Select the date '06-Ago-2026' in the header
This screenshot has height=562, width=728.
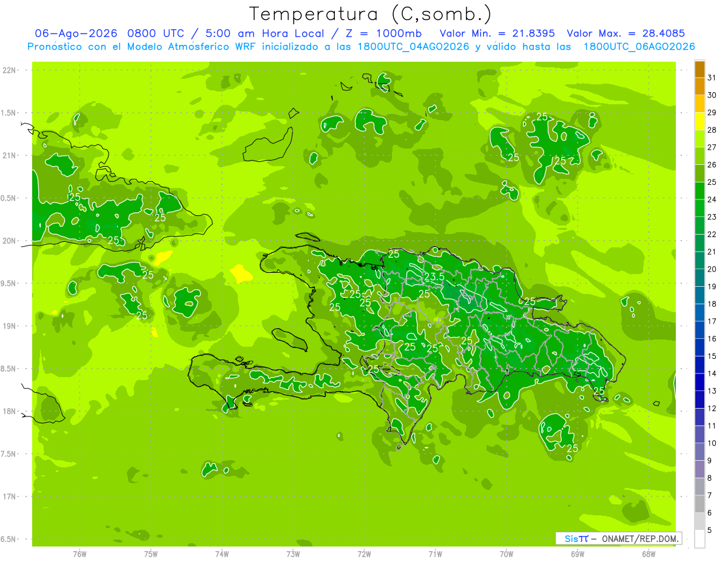tap(76, 33)
